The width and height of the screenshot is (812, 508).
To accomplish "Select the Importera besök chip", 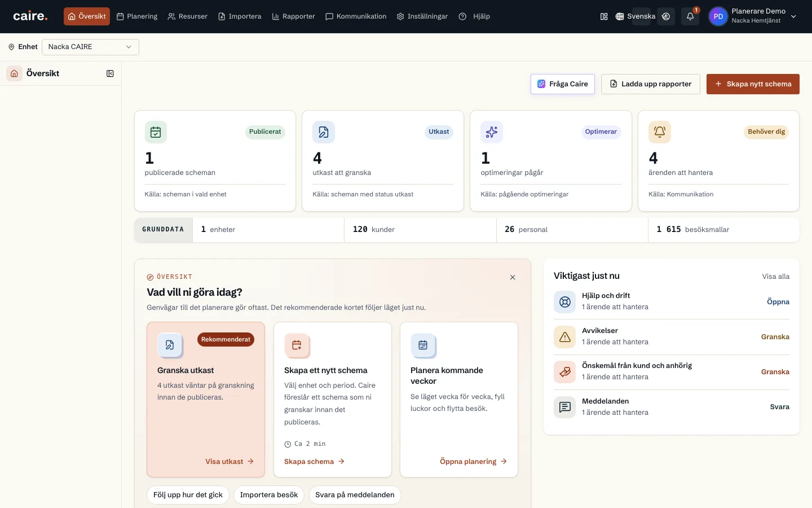I will [269, 495].
